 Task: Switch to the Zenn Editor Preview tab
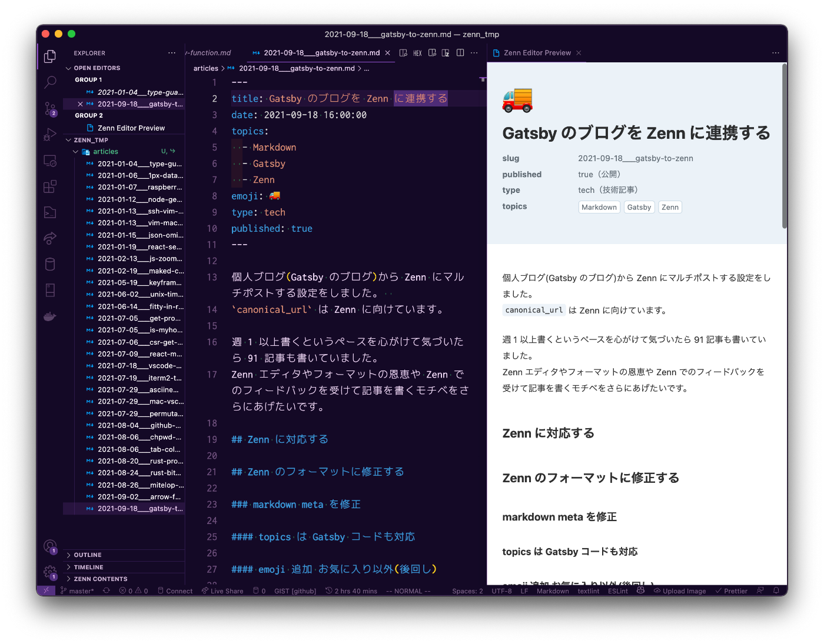point(537,53)
